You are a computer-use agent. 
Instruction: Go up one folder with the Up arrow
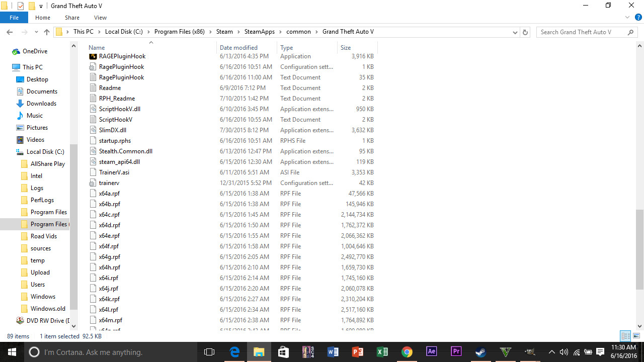(x=47, y=32)
